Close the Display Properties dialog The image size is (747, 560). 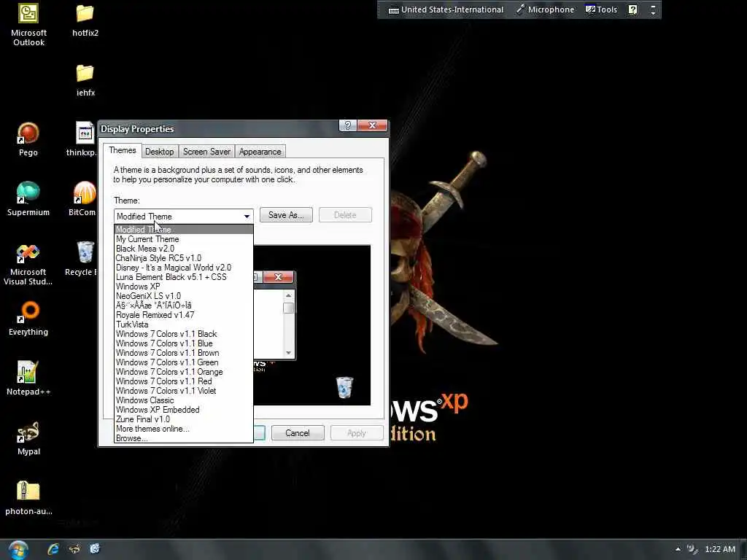click(x=373, y=125)
